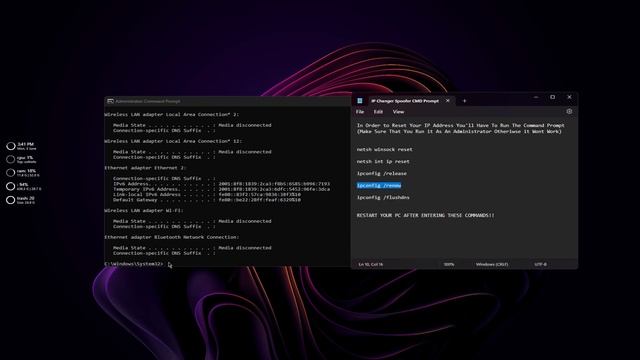Click the cpu usage widget circle
The image size is (640, 360).
[x=11, y=159]
